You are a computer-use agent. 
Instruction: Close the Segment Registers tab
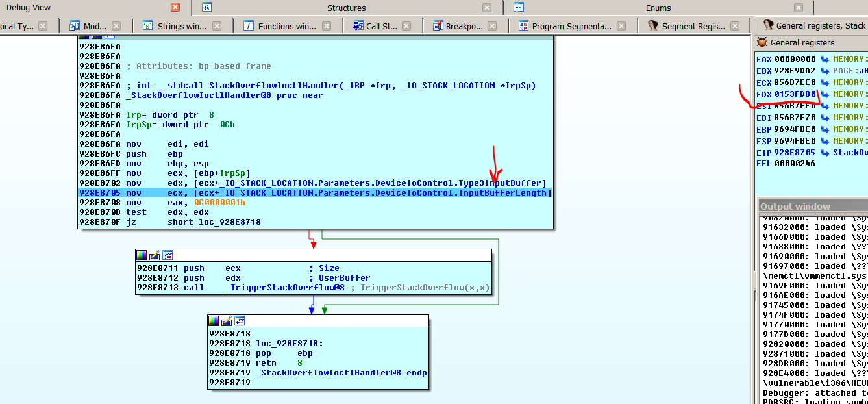(x=735, y=26)
